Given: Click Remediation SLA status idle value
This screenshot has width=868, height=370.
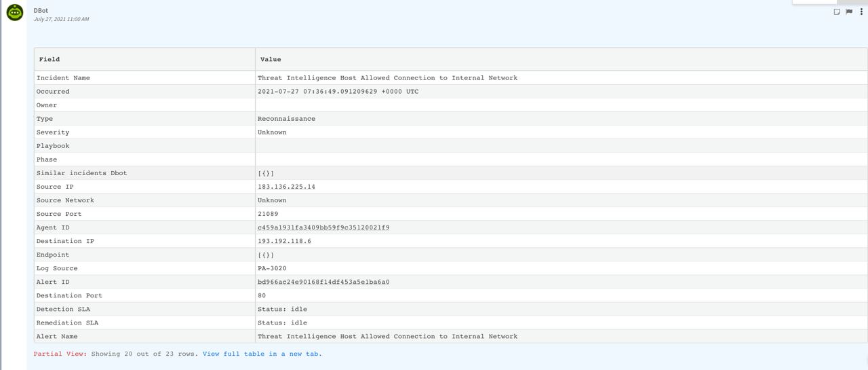Looking at the screenshot, I should [x=282, y=322].
